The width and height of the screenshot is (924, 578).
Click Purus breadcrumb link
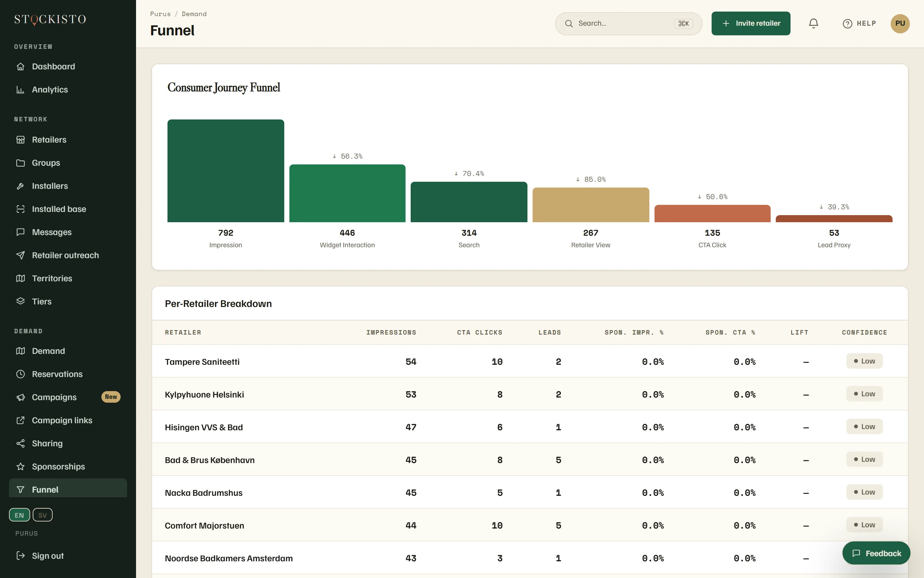point(160,14)
